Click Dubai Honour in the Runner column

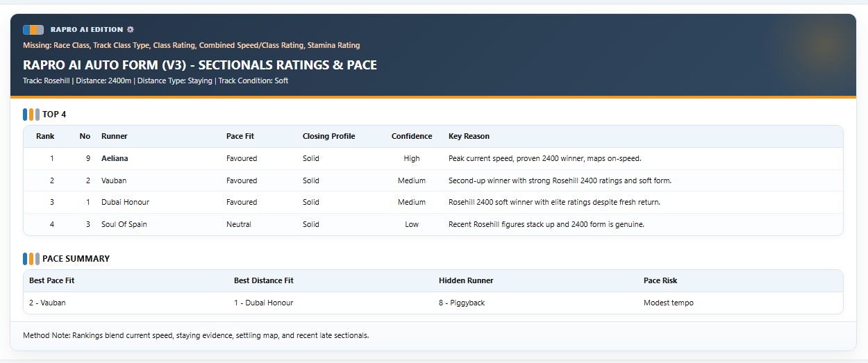(x=125, y=202)
